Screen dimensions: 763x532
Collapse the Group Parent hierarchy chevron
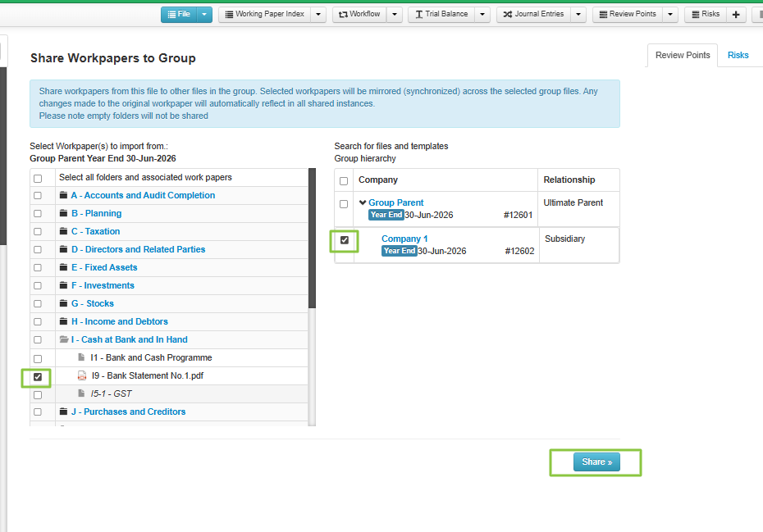(363, 202)
